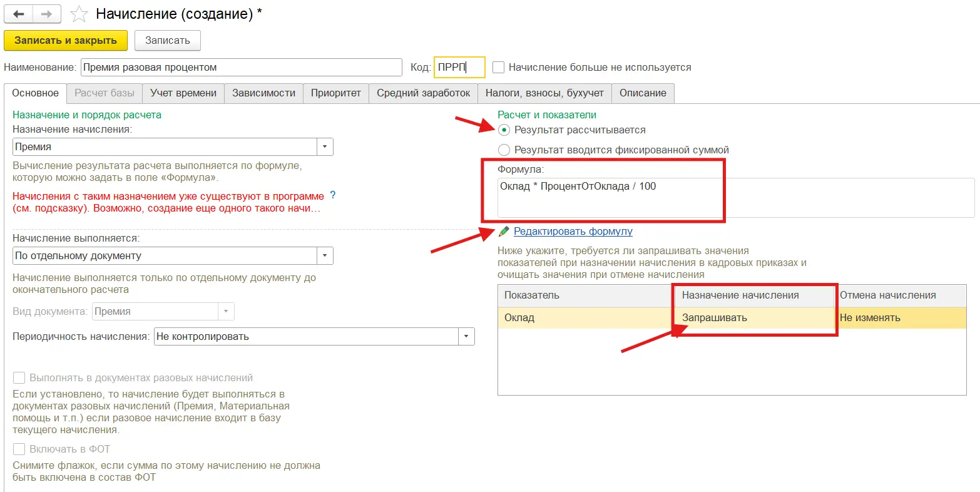Select 'Результат рассчитывается' radio option

(x=504, y=130)
